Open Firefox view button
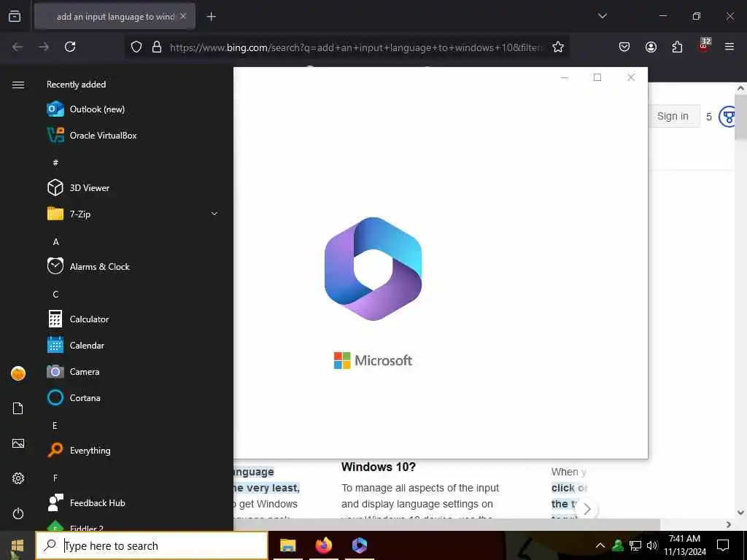The height and width of the screenshot is (560, 747). coord(15,16)
